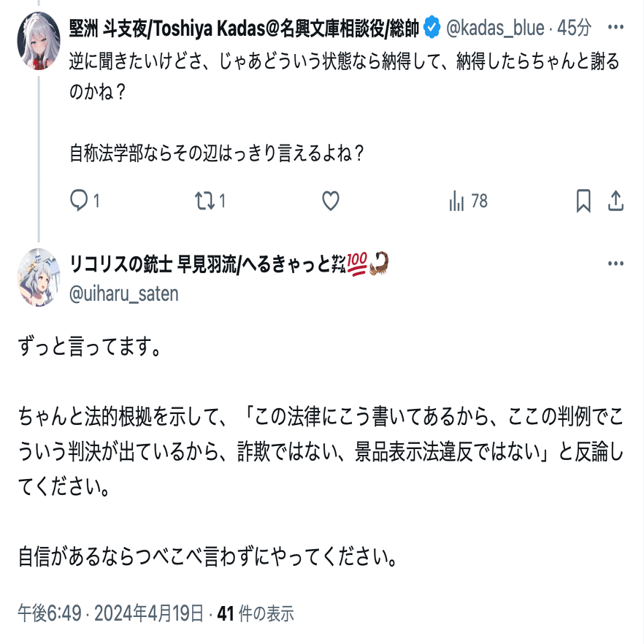Image resolution: width=644 pixels, height=644 pixels.
Task: Open the 堅洲 斗支夜/Toshiya Kadas display name
Action: (x=245, y=28)
